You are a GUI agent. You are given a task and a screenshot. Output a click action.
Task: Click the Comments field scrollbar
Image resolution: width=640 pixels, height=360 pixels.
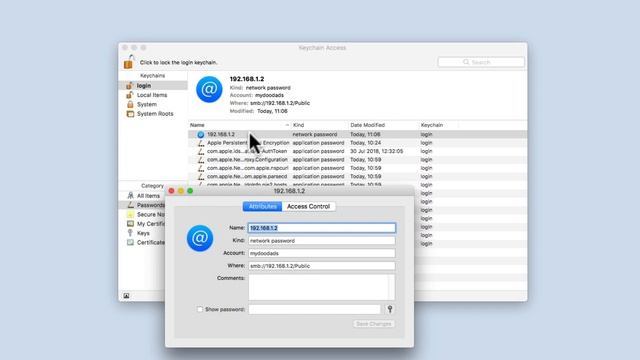[392, 287]
